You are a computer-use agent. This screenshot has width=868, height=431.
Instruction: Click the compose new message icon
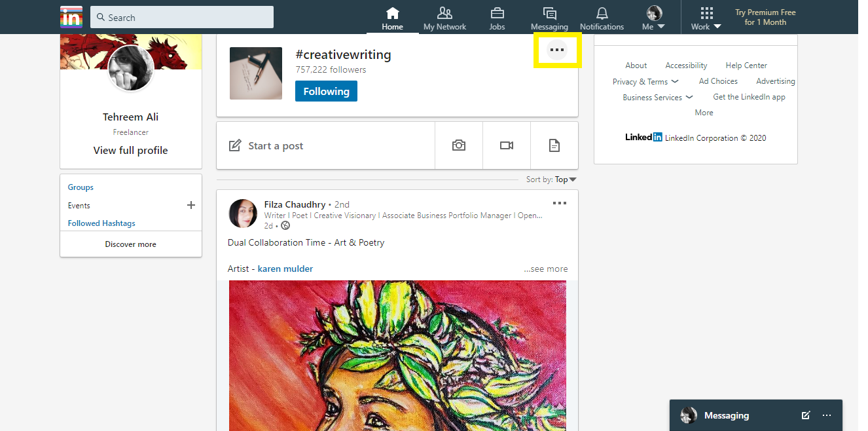(x=806, y=415)
